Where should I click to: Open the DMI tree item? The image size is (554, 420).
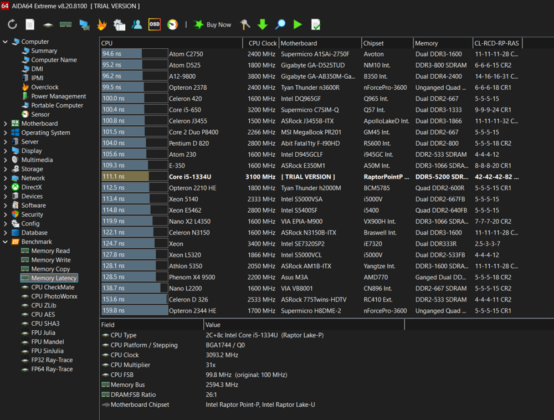37,69
